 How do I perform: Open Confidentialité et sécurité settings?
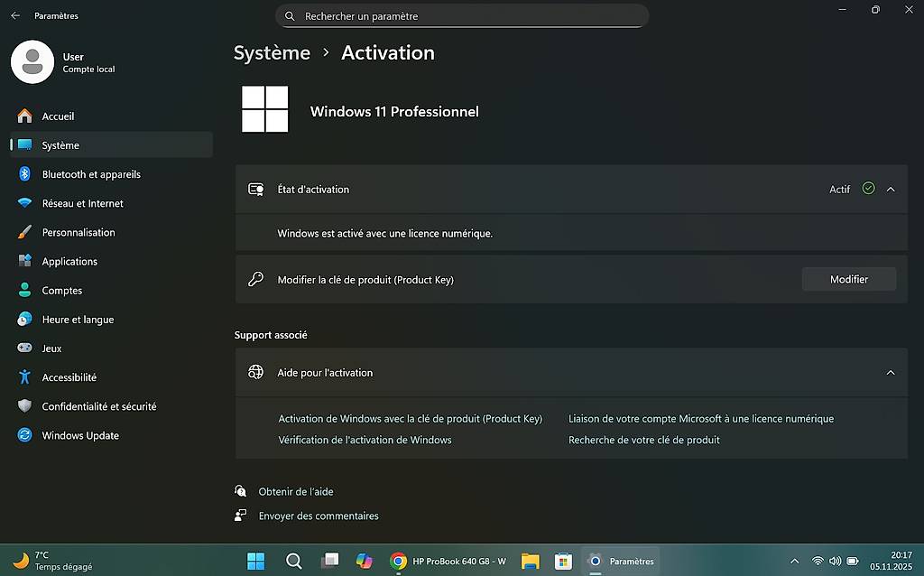point(98,406)
